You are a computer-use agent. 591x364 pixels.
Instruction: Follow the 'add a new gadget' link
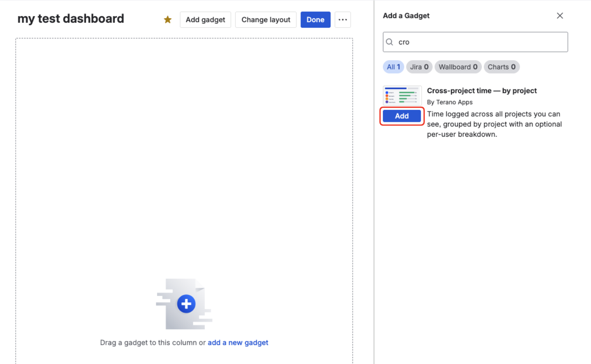(x=238, y=343)
